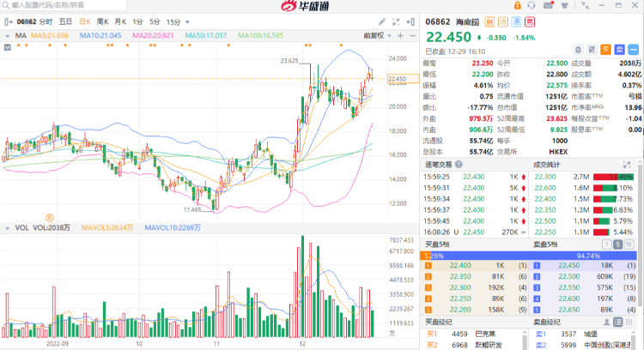Switch broker queue to list view
The width and height of the screenshot is (644, 350).
pyautogui.click(x=617, y=322)
